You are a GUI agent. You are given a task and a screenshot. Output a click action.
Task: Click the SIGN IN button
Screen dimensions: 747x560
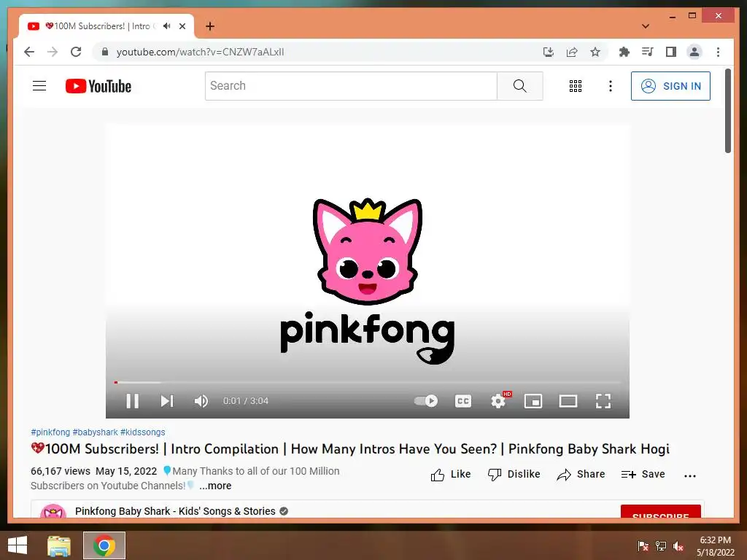(x=670, y=86)
